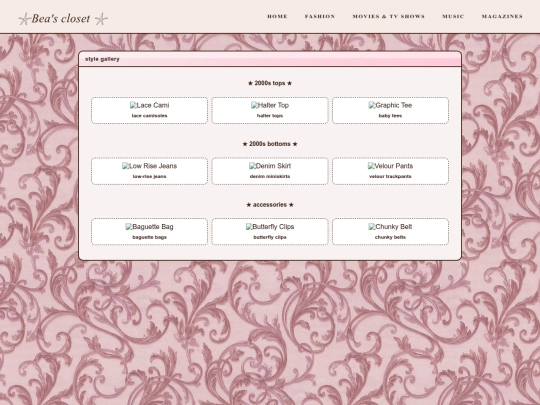Open the Magazines menu item
This screenshot has width=540, height=405.
pos(502,16)
